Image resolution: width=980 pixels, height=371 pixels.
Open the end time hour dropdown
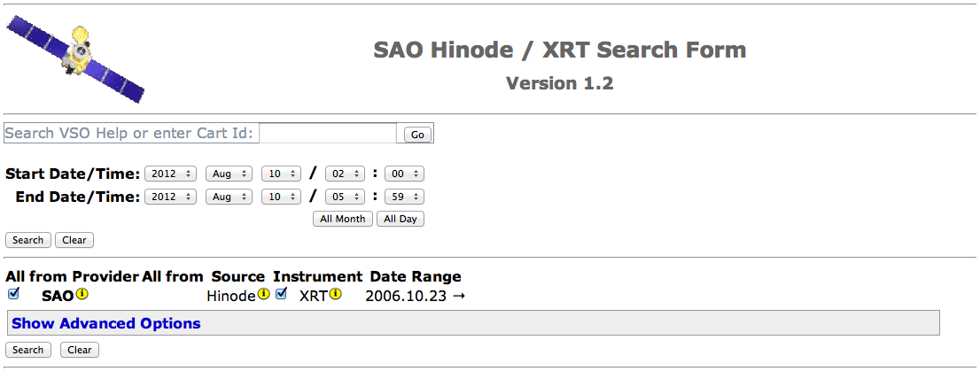point(345,197)
